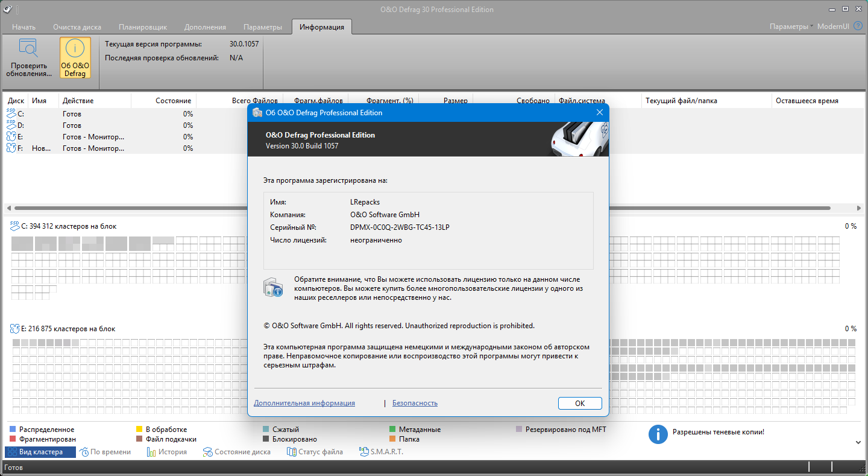The height and width of the screenshot is (476, 868).
Task: Select the О6 O&O Defrag info icon
Action: click(x=75, y=49)
